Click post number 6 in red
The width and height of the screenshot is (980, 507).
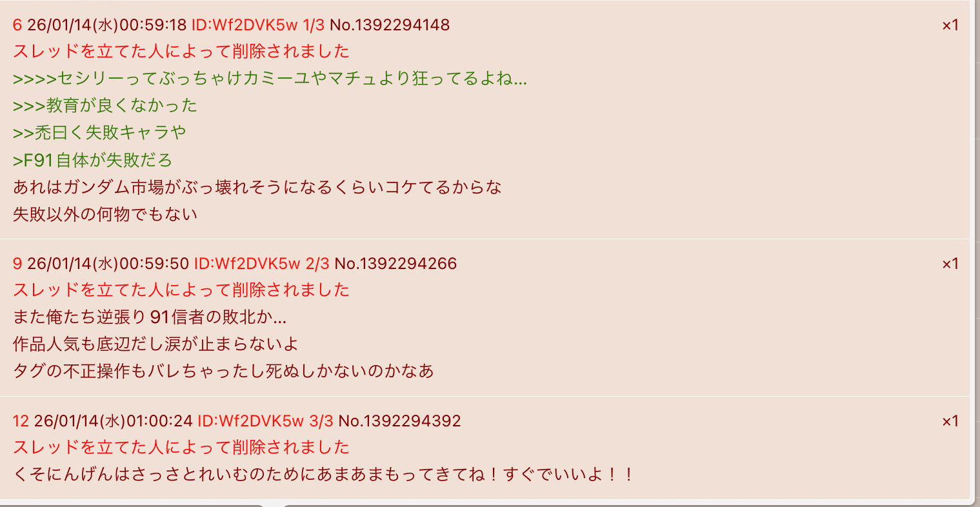[17, 25]
